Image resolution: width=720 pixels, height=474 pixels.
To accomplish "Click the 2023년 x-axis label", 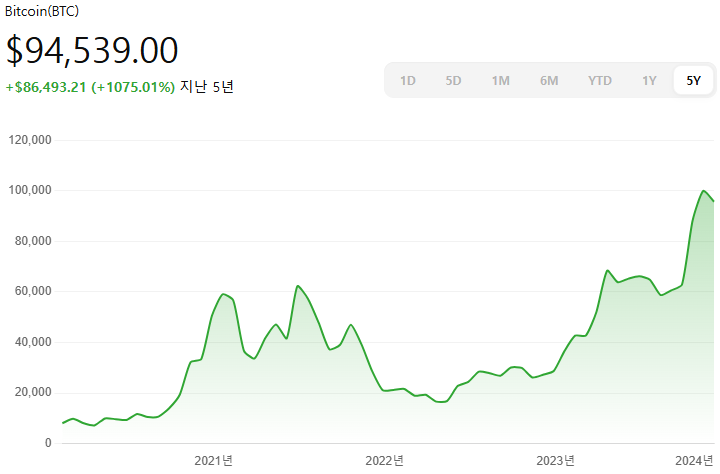I will pyautogui.click(x=555, y=461).
